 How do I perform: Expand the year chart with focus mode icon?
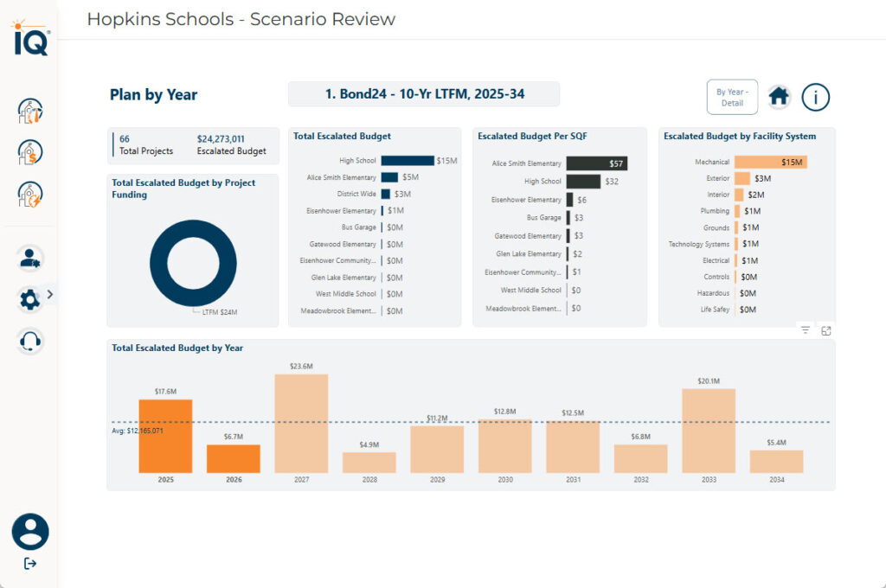[826, 331]
